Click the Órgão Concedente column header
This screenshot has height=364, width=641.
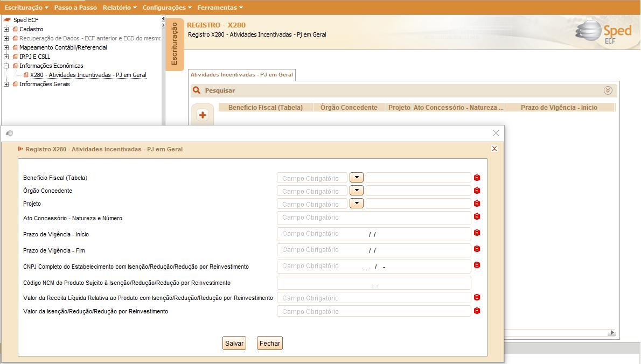349,108
